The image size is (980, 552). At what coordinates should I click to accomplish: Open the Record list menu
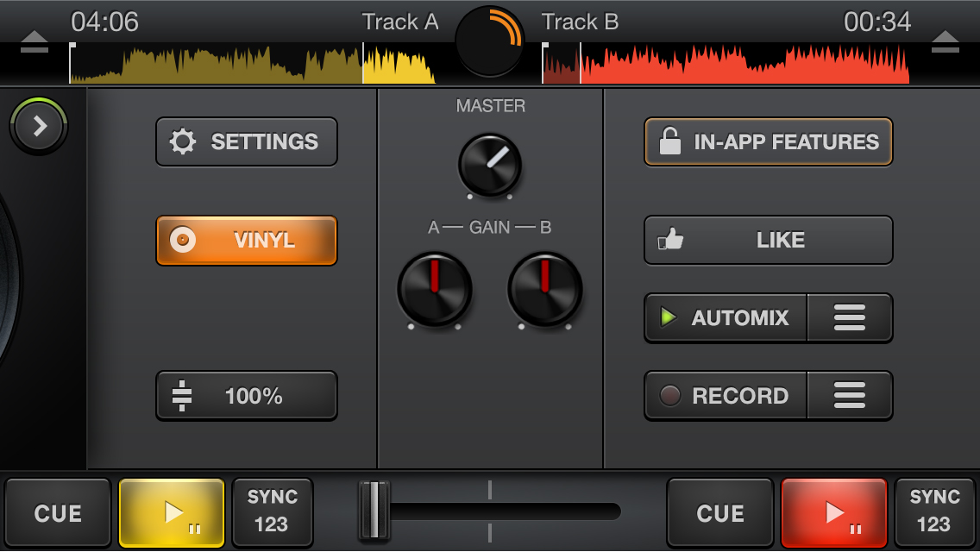point(850,396)
